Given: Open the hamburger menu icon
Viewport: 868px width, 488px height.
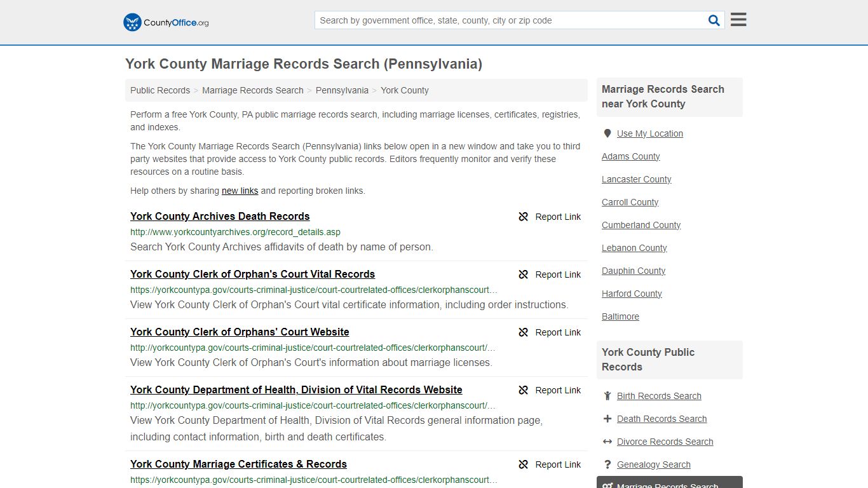Looking at the screenshot, I should tap(738, 20).
